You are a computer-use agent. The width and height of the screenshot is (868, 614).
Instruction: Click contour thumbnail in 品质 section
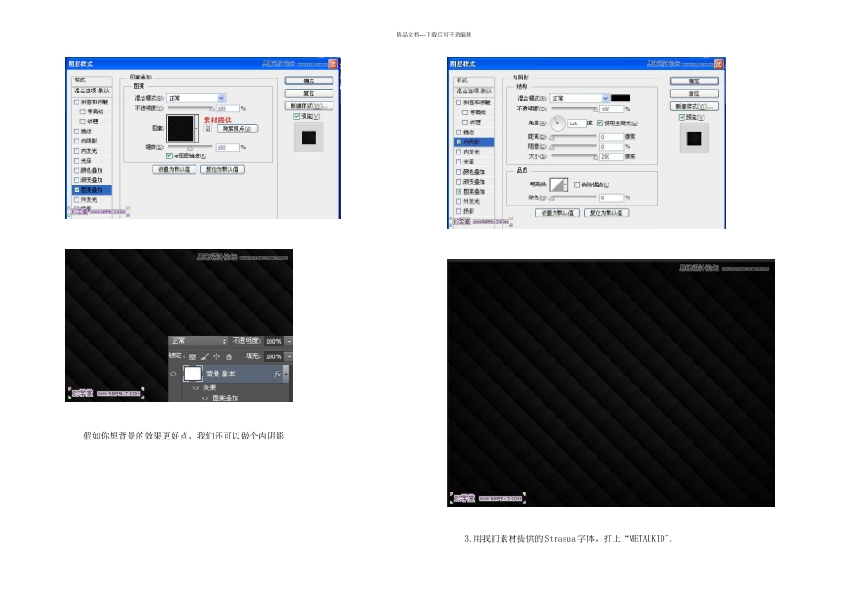[556, 185]
